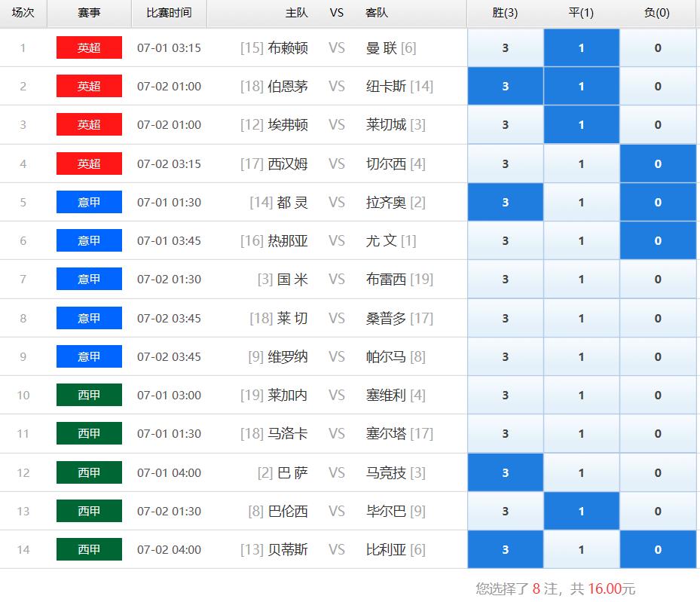This screenshot has width=700, height=602.
Task: Select draw (1) for 贝蒂斯 vs 比利亚
Action: (581, 549)
